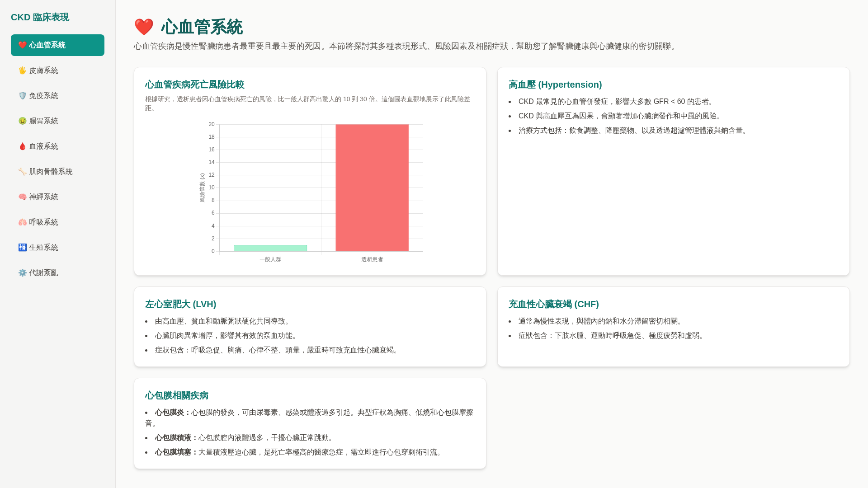Screen dimensions: 868x488
Task: Click the bullet 由高血壓、貧血和動脈粥狀硬化共同導致
Action: [x=224, y=321]
